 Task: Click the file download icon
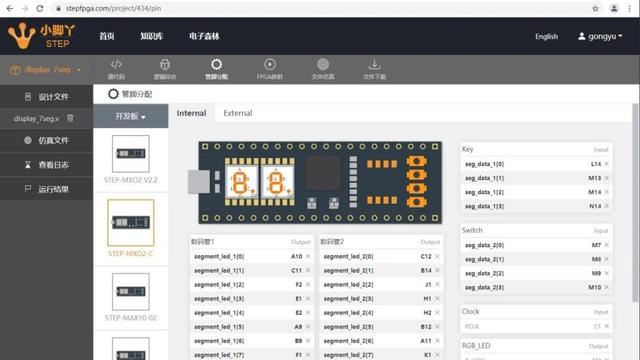coord(375,64)
